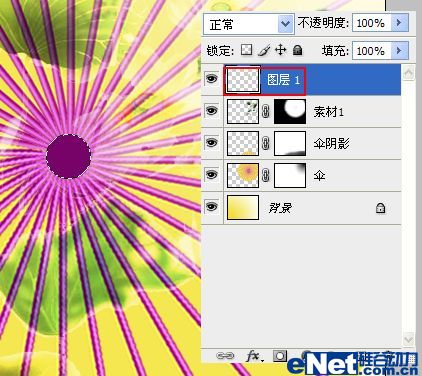Screen dimensions: 422x376
Task: Click the 不透明度 100% value field
Action: [x=371, y=23]
